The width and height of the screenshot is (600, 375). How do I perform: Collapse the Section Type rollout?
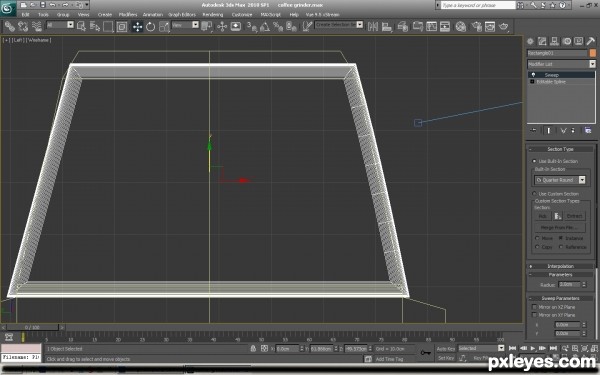(x=560, y=149)
